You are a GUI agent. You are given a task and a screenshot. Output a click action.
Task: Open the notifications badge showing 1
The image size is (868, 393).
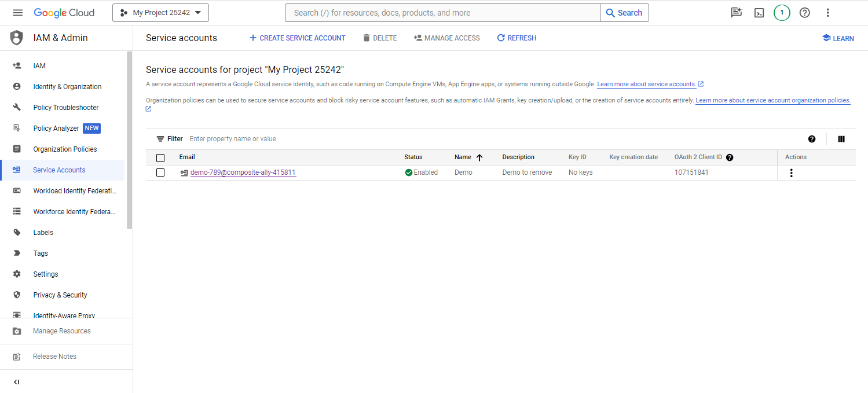(782, 13)
